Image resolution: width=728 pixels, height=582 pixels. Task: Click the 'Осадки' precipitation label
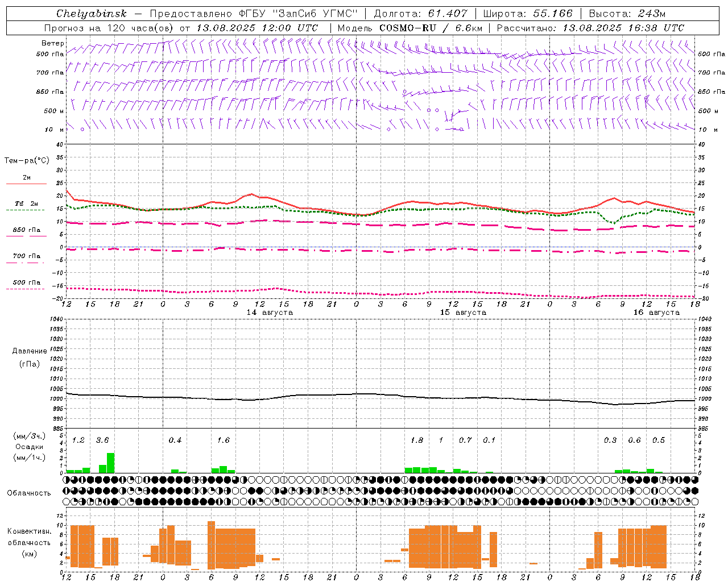coord(29,447)
